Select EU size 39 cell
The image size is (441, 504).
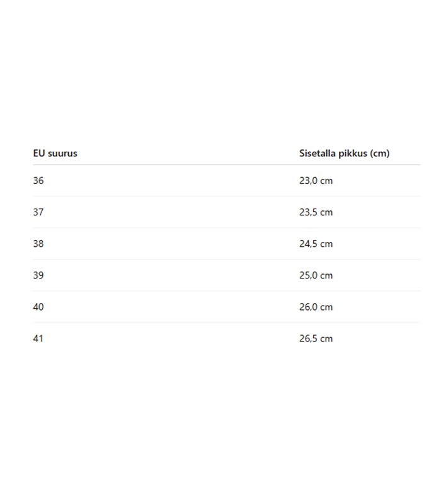click(38, 275)
